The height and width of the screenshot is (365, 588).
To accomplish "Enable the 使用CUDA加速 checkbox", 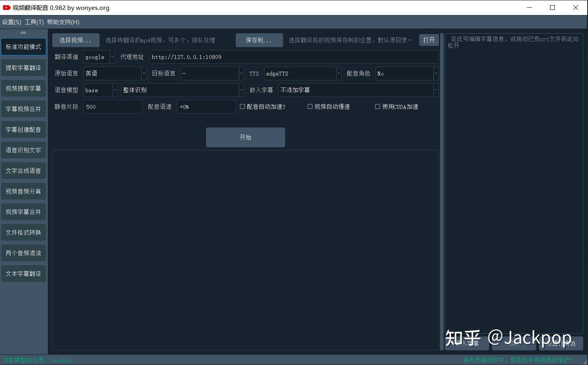I will click(378, 106).
